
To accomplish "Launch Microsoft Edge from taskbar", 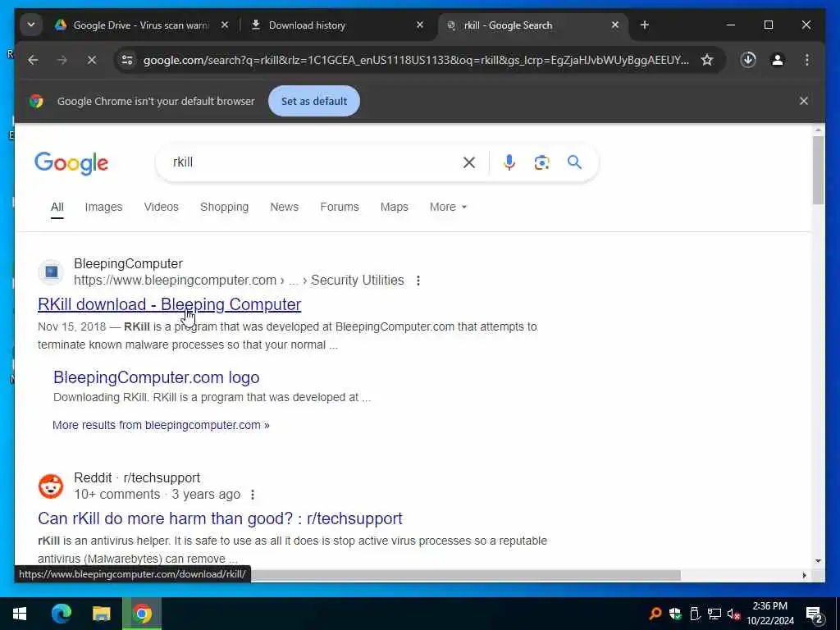I will [61, 614].
